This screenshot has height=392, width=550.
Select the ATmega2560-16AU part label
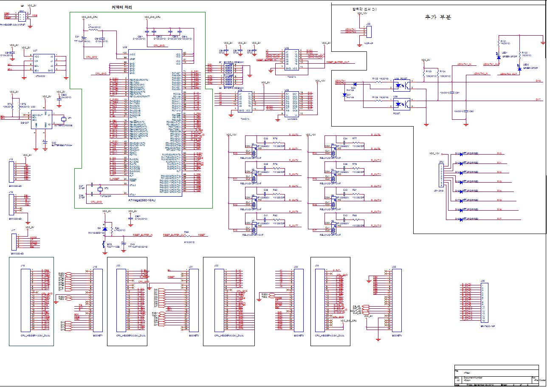pyautogui.click(x=142, y=200)
